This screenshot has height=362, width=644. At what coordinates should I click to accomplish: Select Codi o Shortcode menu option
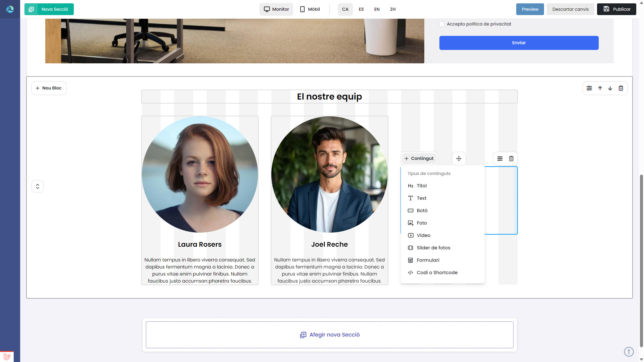pyautogui.click(x=437, y=273)
